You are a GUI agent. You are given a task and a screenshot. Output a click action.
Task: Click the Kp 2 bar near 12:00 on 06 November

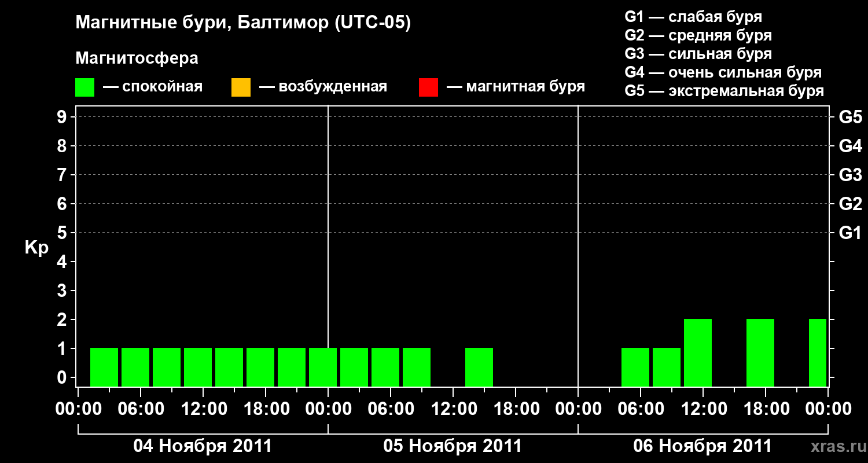point(698,352)
